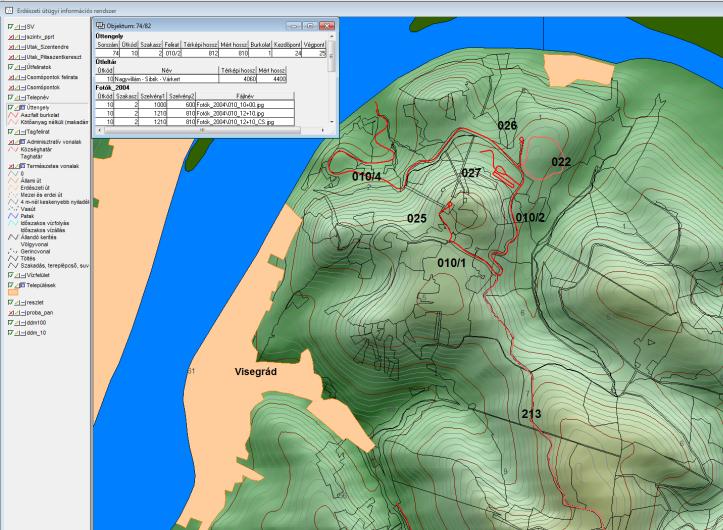Click the Erdészeti út legend line symbol
Image resolution: width=723 pixels, height=530 pixels.
[x=13, y=188]
